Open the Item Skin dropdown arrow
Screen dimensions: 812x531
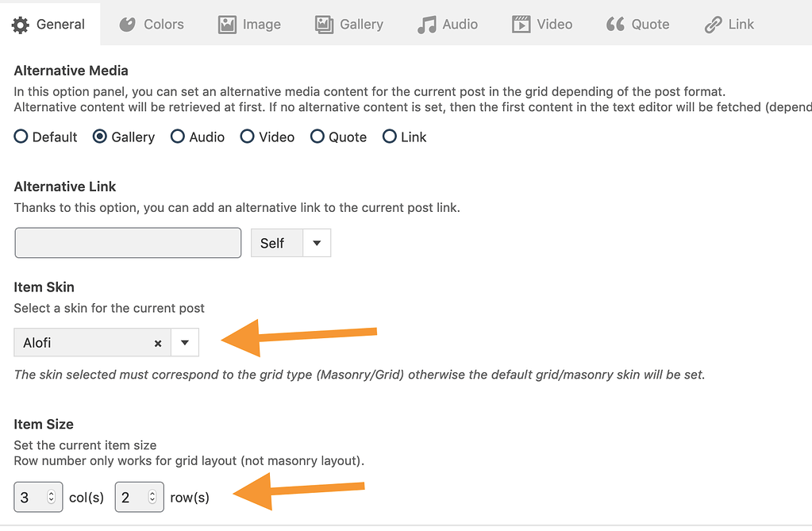(185, 342)
